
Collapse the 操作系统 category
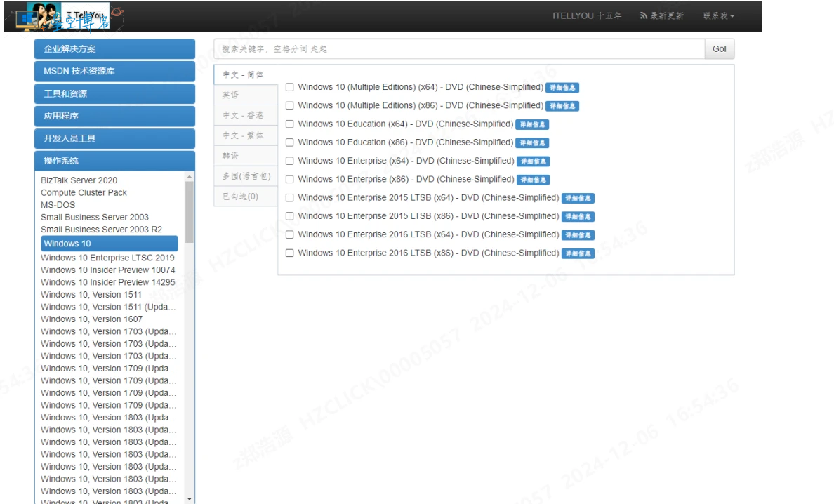pyautogui.click(x=115, y=161)
